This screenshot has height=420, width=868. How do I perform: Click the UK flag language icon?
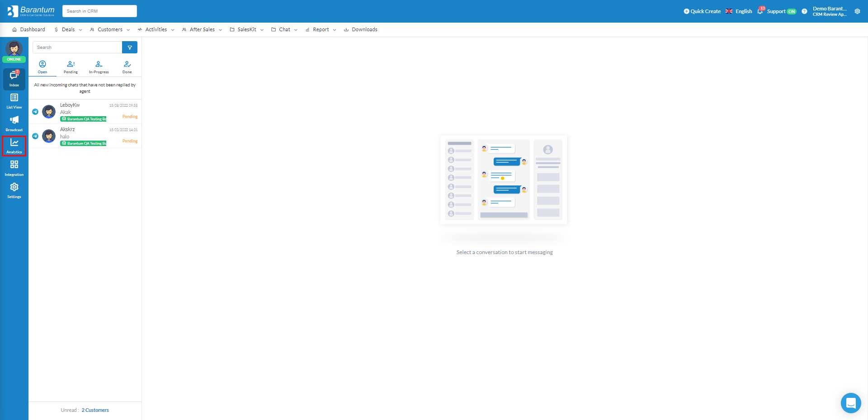pyautogui.click(x=729, y=11)
